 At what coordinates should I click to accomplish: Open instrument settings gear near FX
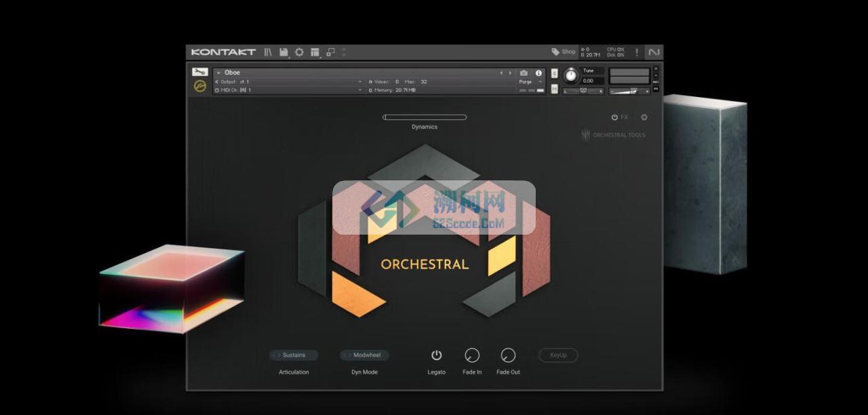pyautogui.click(x=644, y=117)
